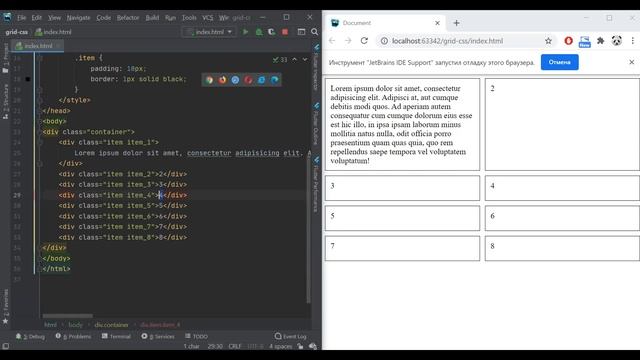
Task: Open VCS menu
Action: tap(208, 18)
